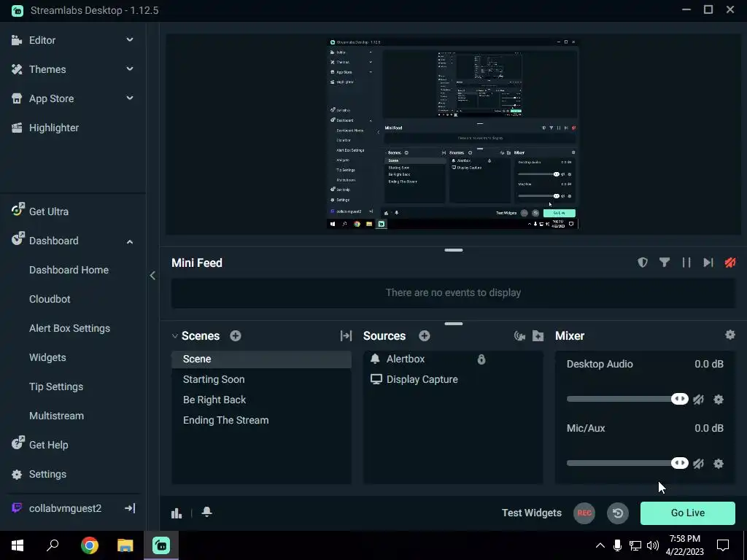Mute Desktop Audio speaker icon
Screen dimensions: 747x560
point(698,400)
